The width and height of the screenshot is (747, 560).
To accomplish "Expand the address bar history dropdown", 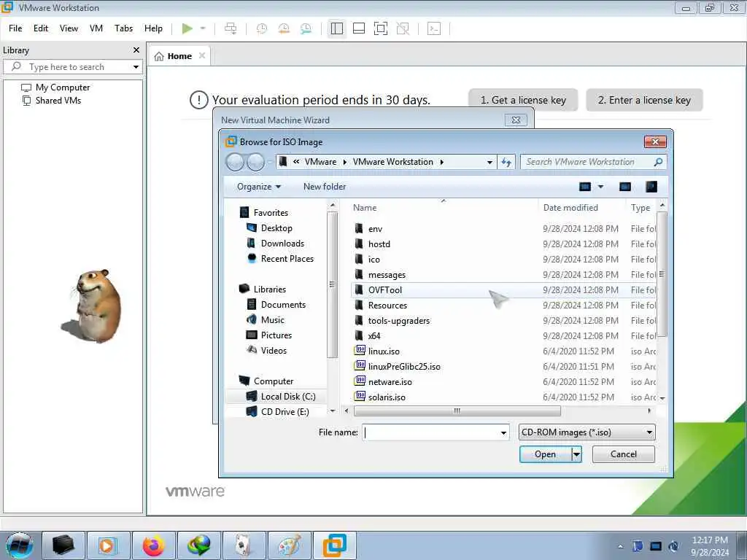I will point(489,163).
